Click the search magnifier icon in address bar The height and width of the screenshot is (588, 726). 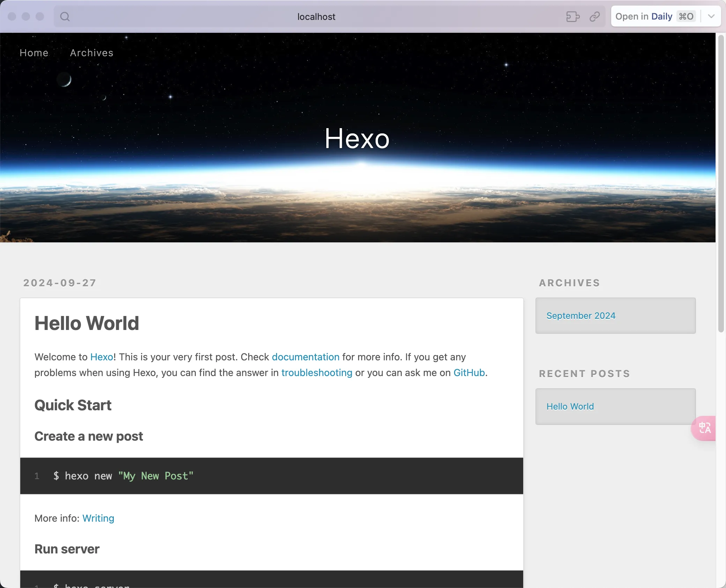click(x=65, y=16)
